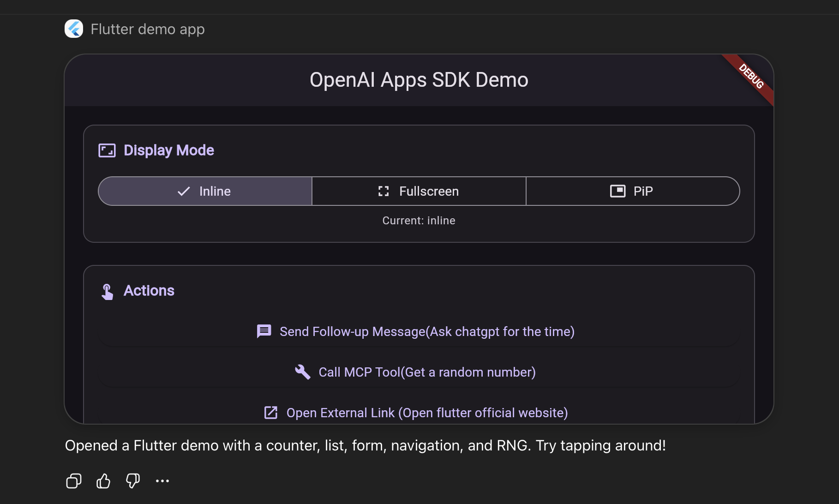Screen dimensions: 839x504
Task: Send Follow-up Message asking chatgpt for time
Action: 419,331
